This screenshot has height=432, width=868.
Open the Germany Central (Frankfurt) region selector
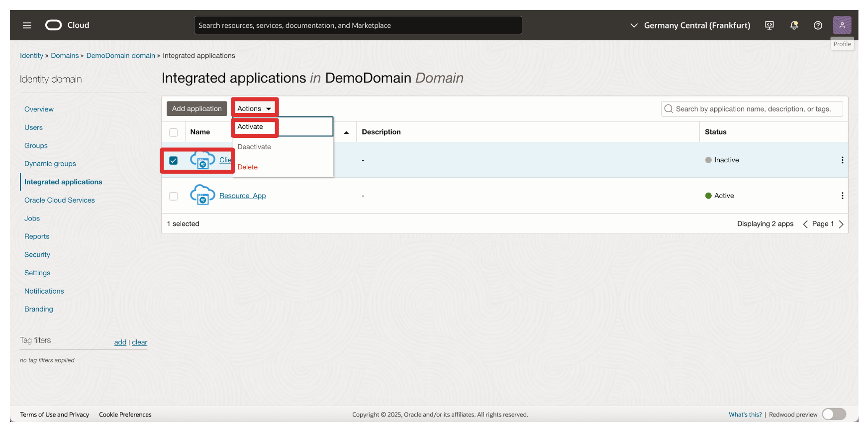pyautogui.click(x=690, y=25)
